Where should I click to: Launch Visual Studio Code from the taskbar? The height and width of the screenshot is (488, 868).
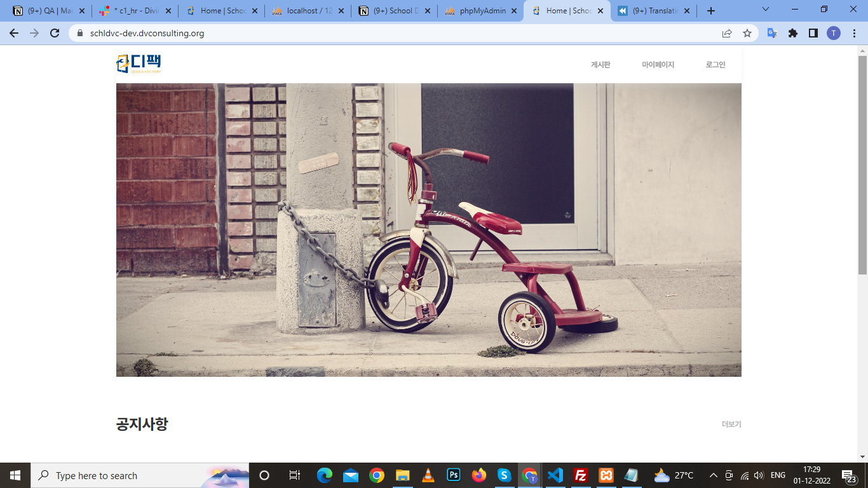coord(555,475)
